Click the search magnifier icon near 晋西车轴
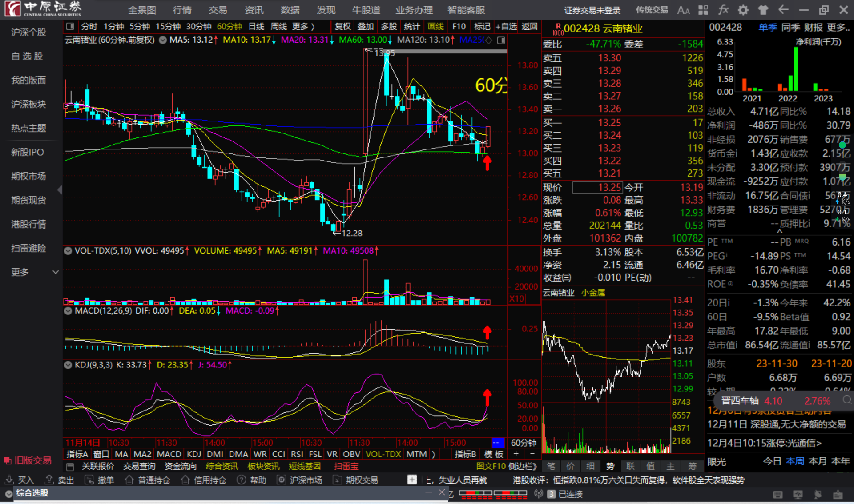 click(847, 400)
